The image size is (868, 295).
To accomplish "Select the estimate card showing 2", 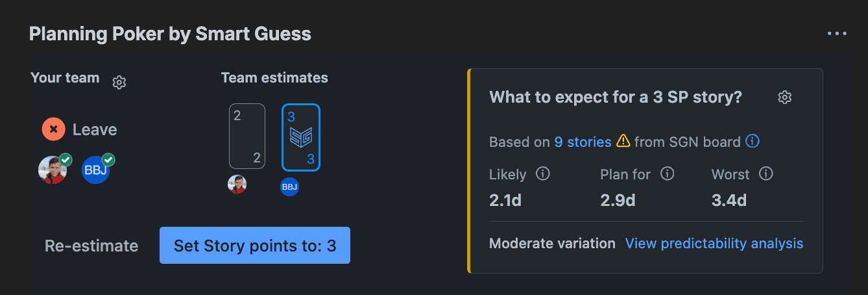I will click(x=247, y=136).
